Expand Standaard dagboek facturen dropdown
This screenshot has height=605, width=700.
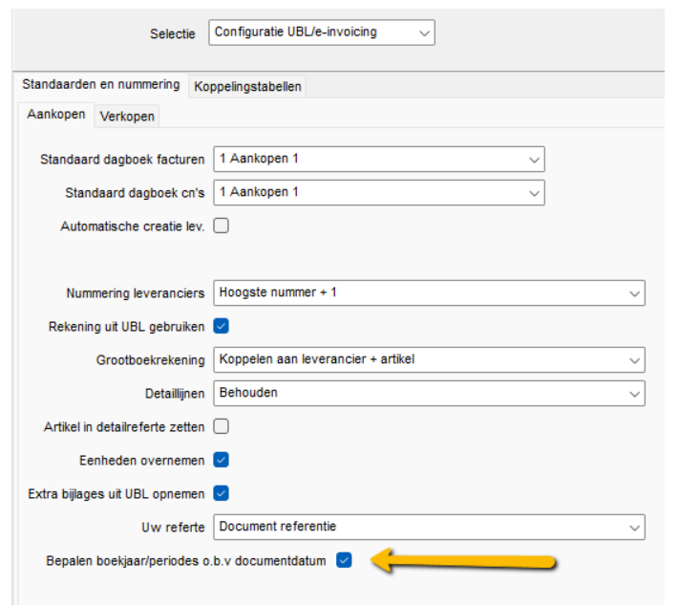coord(378,159)
